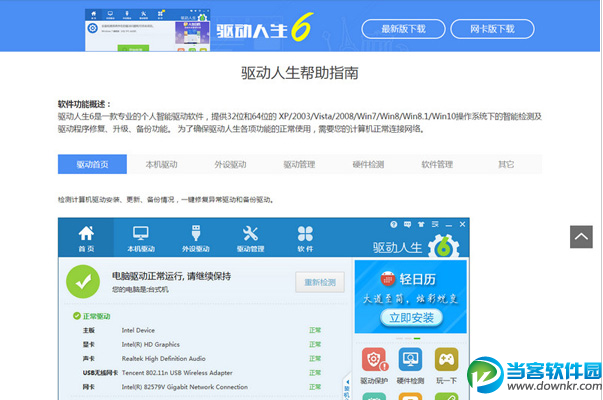Click the 正常驱动 section header
Screen dimensions: 603x400
point(92,316)
